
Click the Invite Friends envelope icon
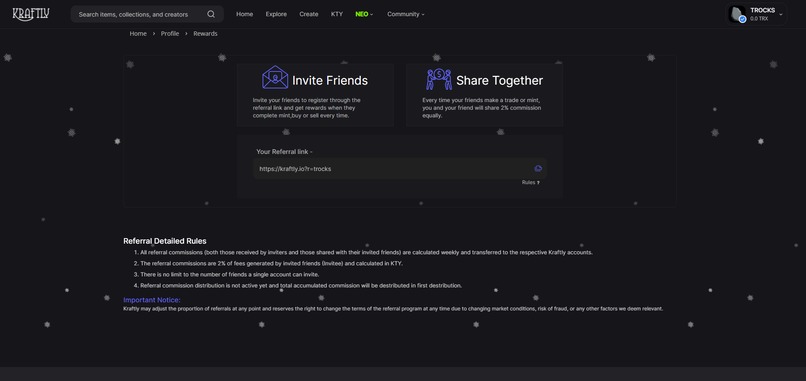[x=275, y=78]
